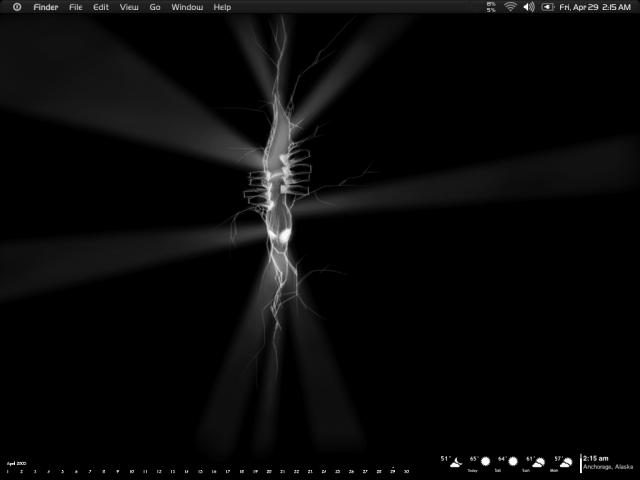The height and width of the screenshot is (480, 640).
Task: Click the 65° forecast temperature
Action: 473,459
